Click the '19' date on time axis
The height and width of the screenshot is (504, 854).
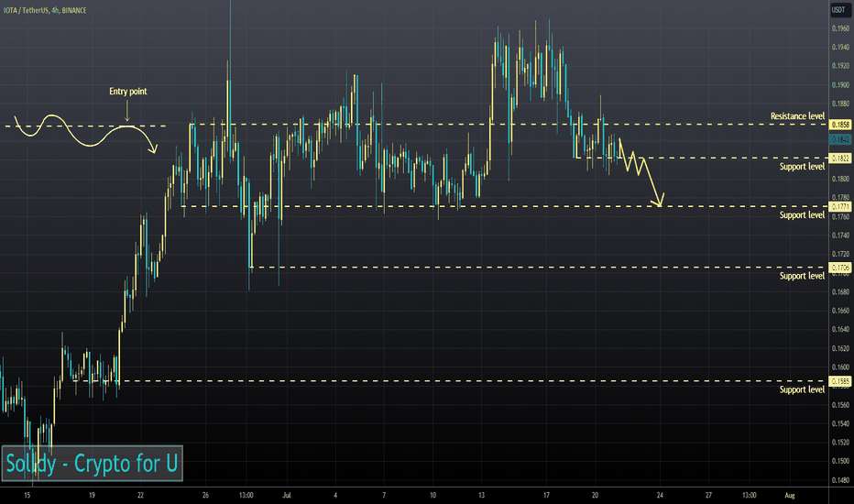point(92,495)
